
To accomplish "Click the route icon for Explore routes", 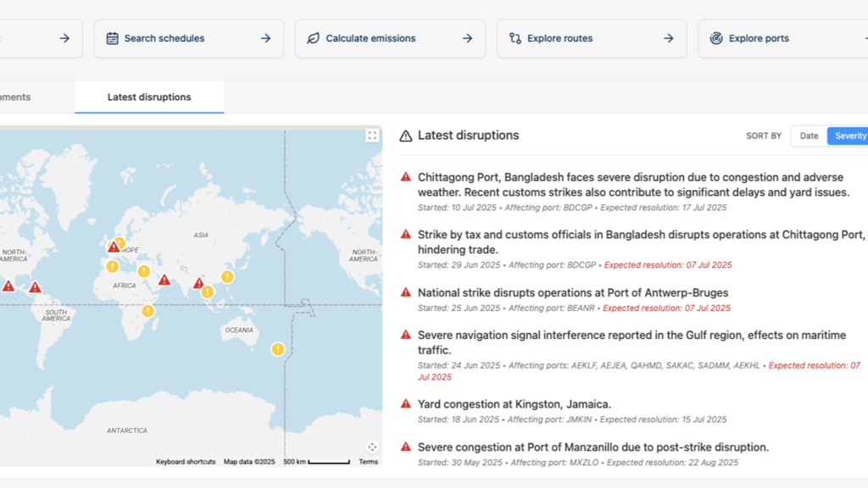I will pyautogui.click(x=515, y=38).
